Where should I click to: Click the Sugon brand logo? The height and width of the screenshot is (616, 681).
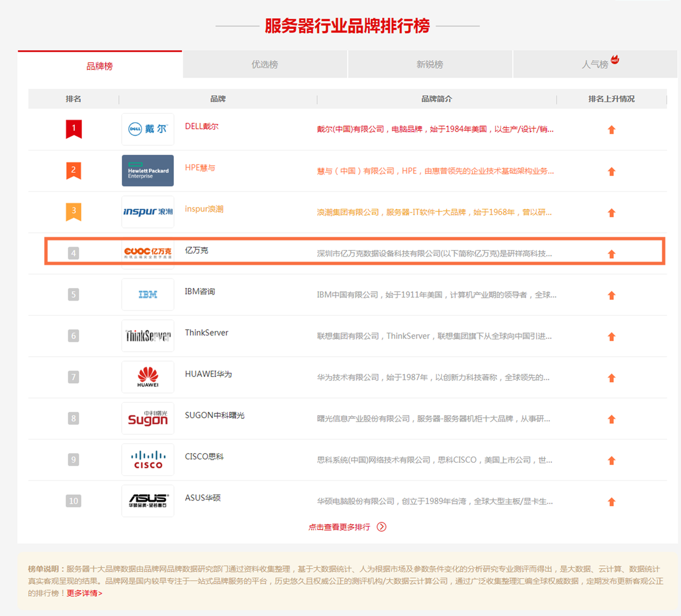click(x=148, y=418)
